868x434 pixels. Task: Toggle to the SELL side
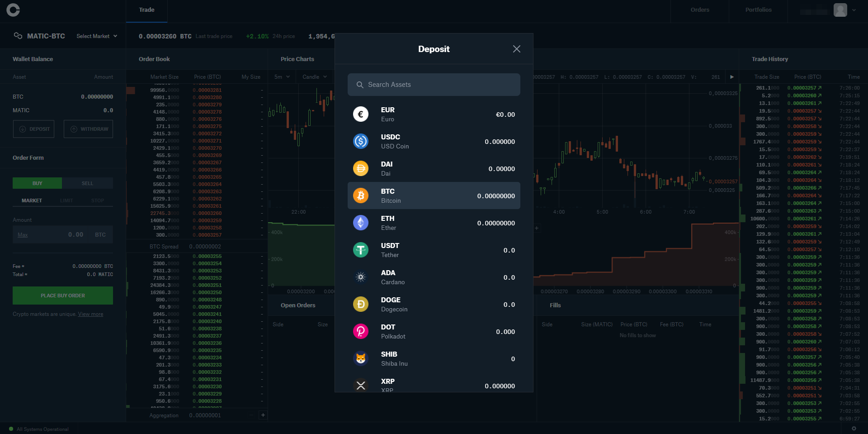(87, 183)
